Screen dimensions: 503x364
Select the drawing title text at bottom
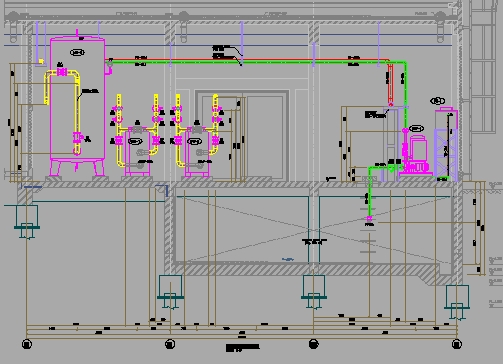[243, 348]
